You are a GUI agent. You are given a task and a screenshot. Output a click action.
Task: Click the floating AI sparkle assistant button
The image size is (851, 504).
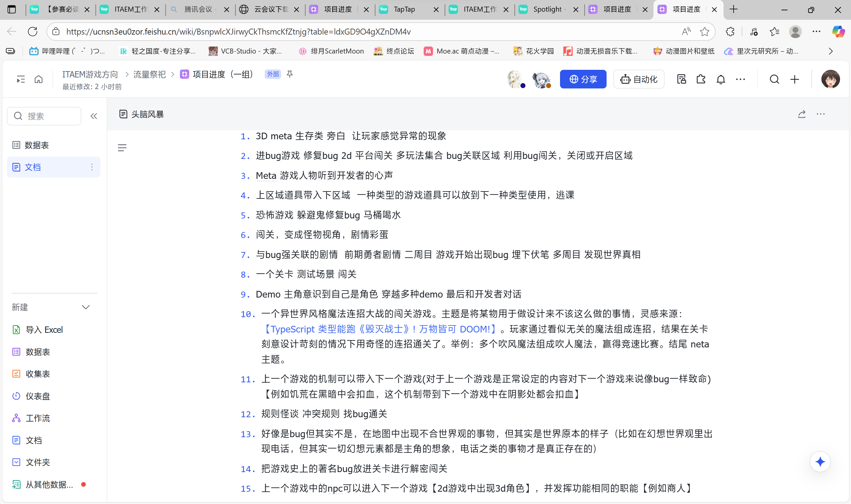(820, 462)
